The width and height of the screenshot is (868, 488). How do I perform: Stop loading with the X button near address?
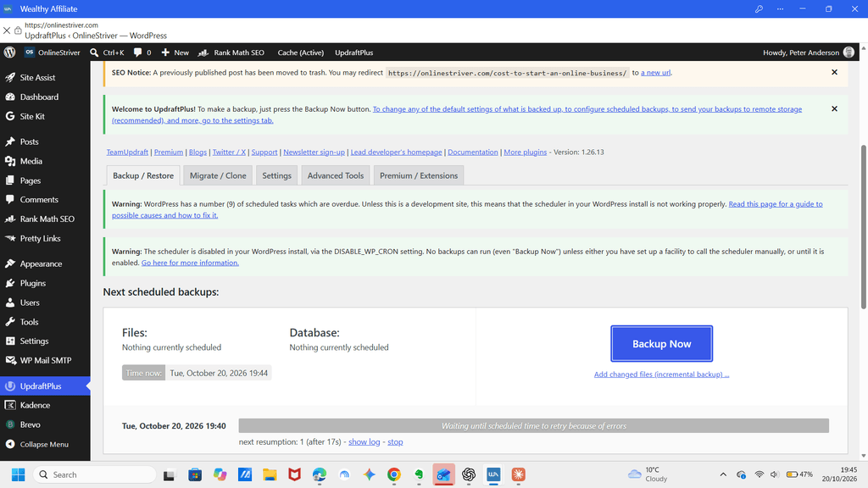click(7, 30)
